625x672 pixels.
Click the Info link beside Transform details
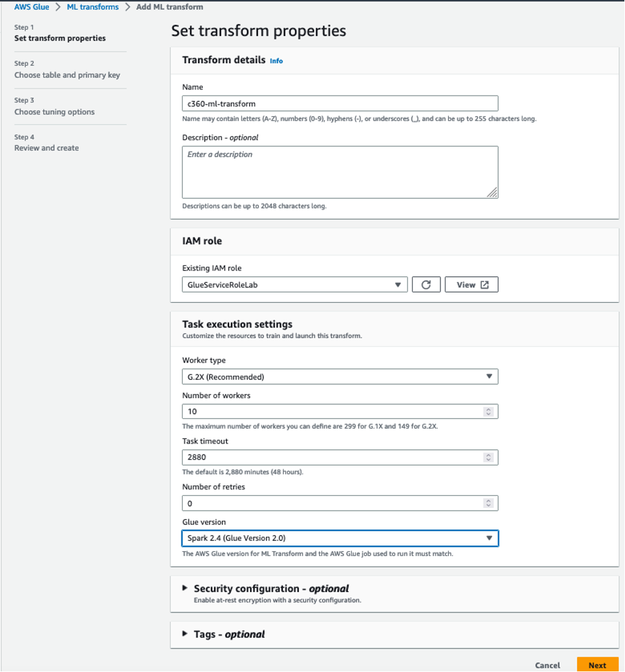(276, 61)
